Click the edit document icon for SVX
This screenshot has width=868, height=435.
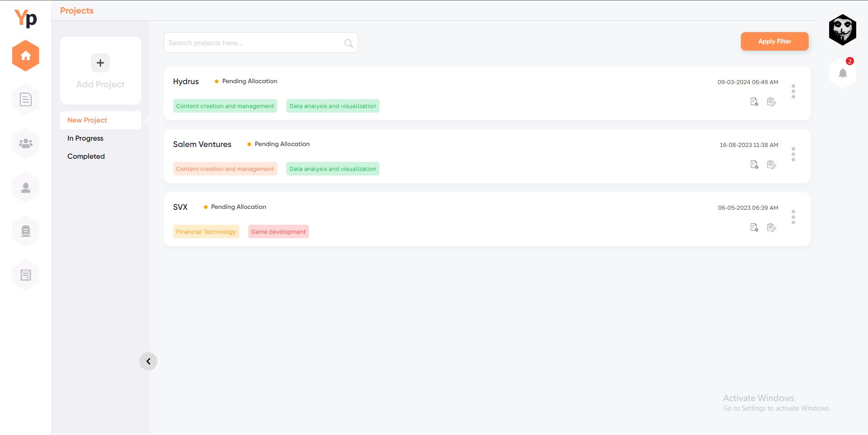pyautogui.click(x=772, y=227)
